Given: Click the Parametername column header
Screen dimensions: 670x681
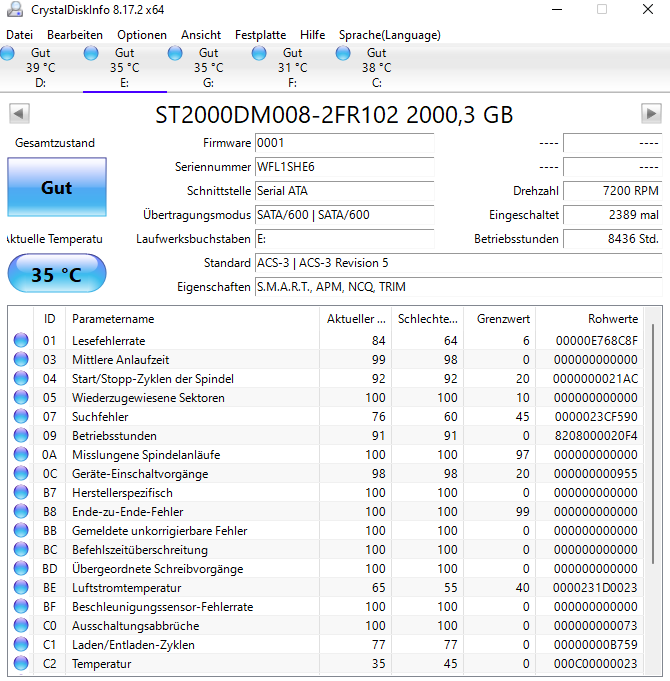Looking at the screenshot, I should pos(192,319).
